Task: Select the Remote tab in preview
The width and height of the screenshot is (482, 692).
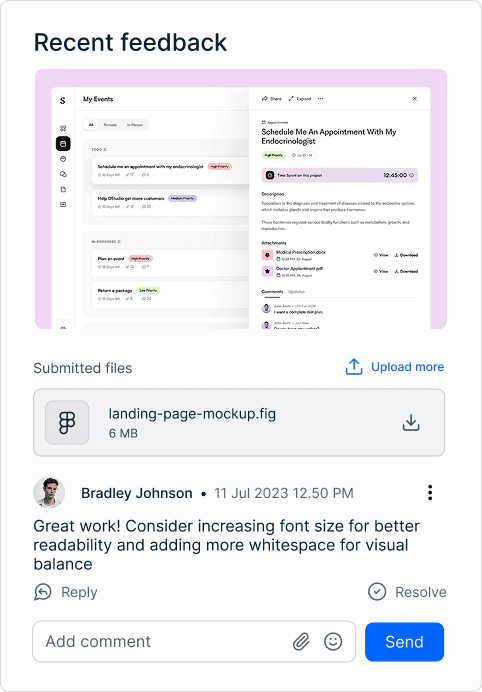Action: pos(110,125)
